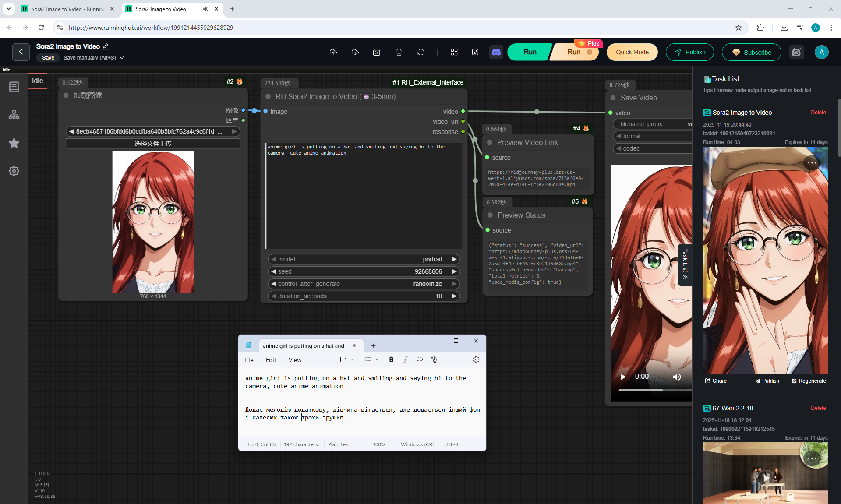Open the H1 heading dropdown in Notepad
This screenshot has height=504, width=841.
[x=347, y=359]
